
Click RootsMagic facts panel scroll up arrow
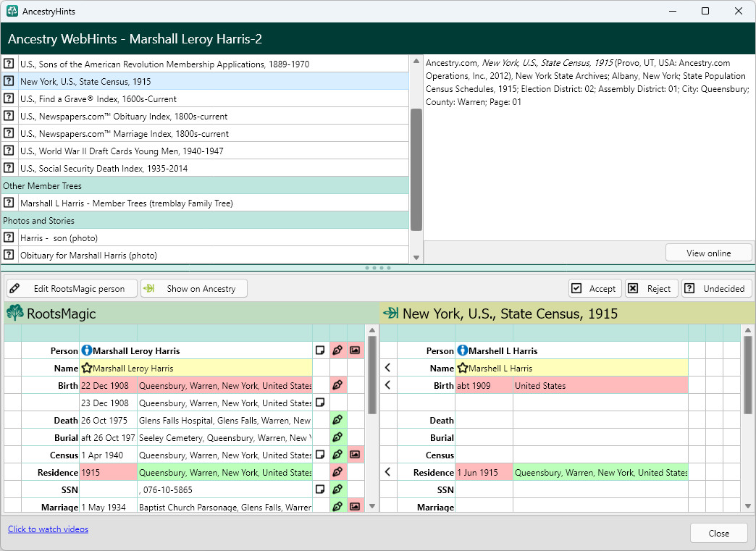click(371, 330)
